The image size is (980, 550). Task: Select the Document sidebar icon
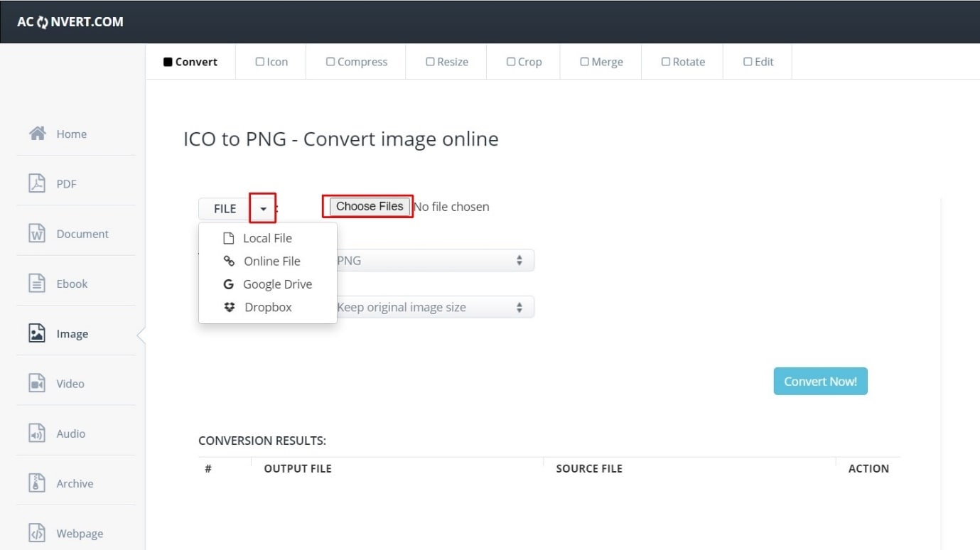tap(37, 234)
